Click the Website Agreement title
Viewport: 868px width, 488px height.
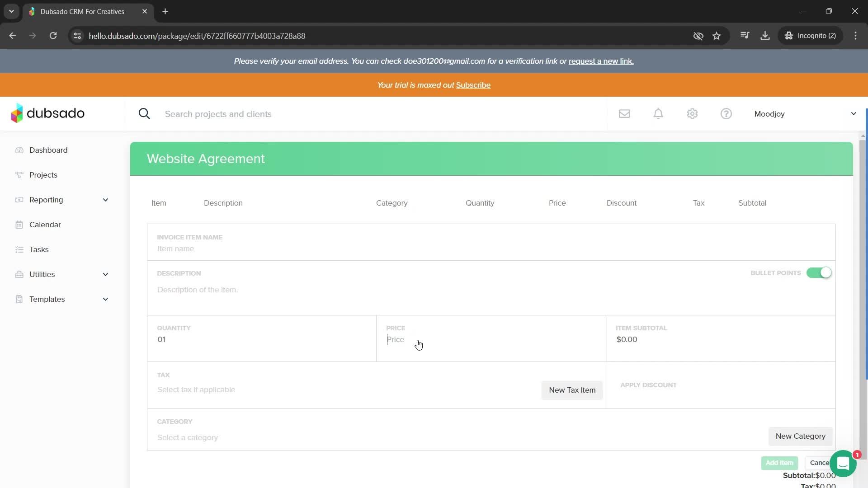point(206,159)
